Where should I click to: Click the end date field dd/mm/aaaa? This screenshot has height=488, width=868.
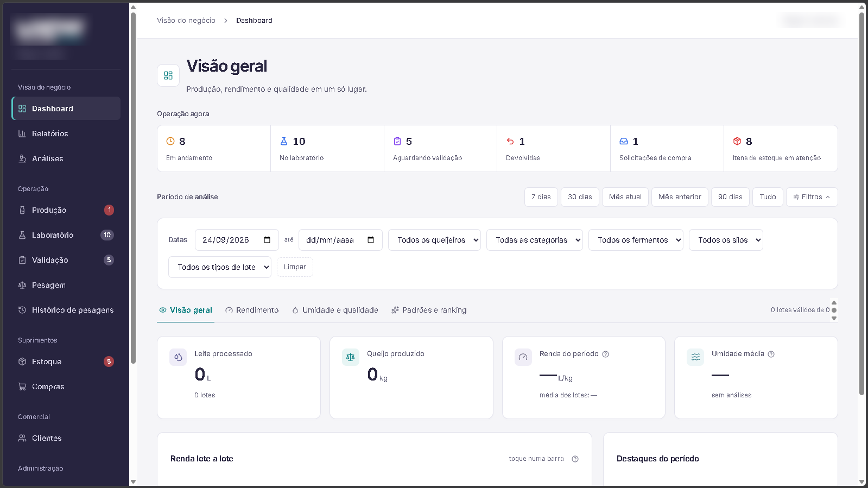coord(340,240)
